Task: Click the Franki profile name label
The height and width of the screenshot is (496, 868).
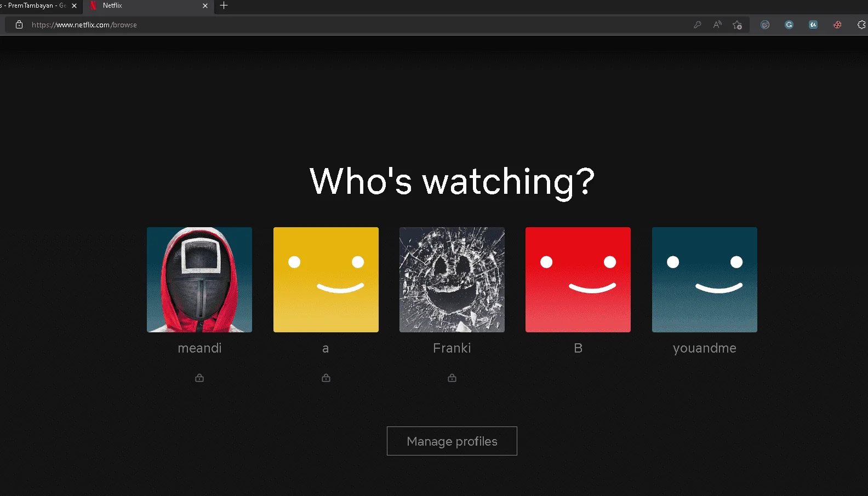Action: 452,348
